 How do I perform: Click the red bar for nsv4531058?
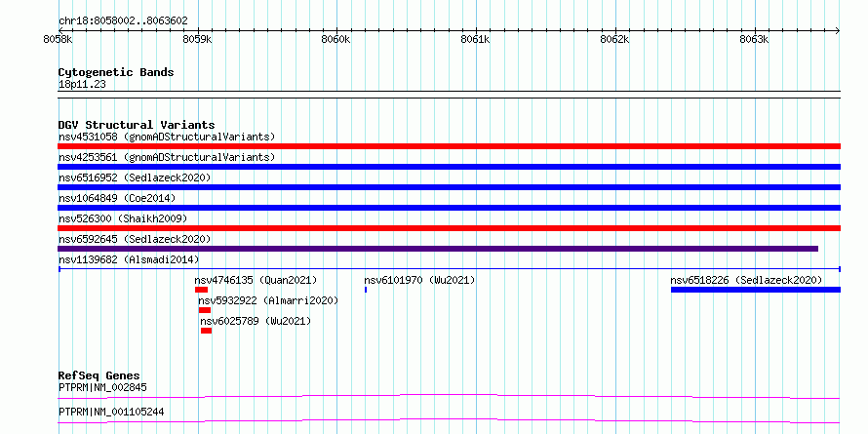[449, 146]
